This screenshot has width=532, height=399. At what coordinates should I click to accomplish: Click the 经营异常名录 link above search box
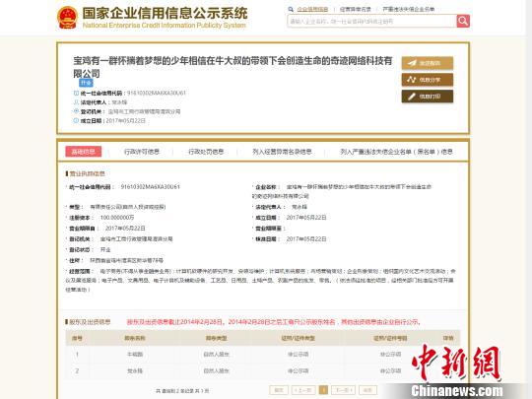(x=356, y=10)
